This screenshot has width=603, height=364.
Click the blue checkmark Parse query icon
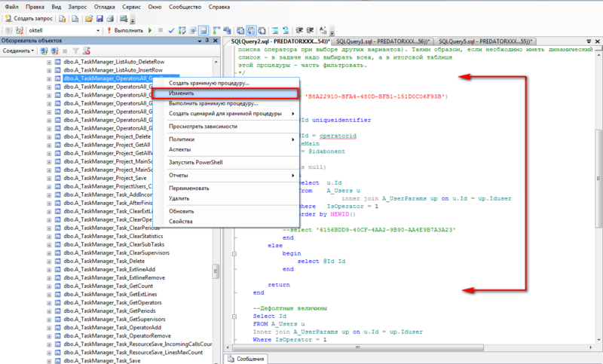[x=172, y=30]
